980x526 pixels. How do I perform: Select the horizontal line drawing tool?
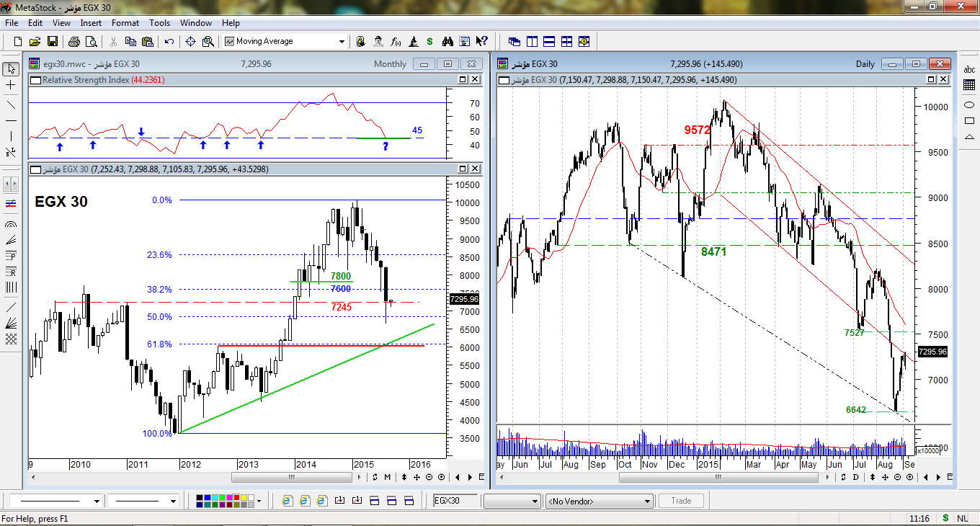coord(11,120)
